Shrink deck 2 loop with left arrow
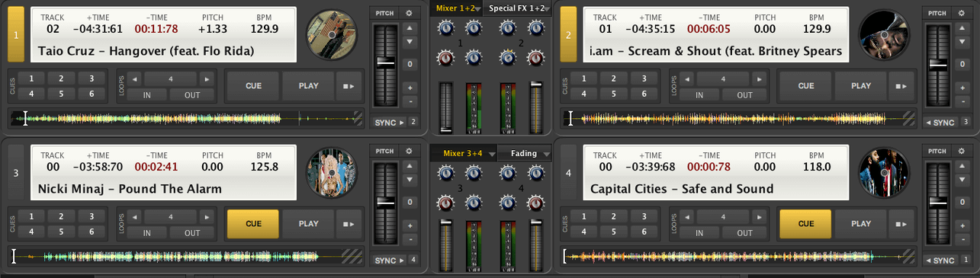This screenshot has height=278, width=980. tap(686, 78)
